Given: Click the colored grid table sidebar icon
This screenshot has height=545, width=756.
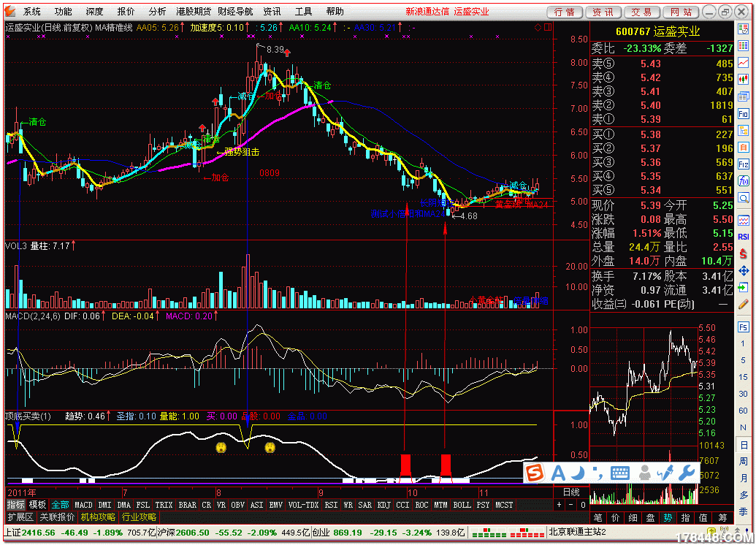Looking at the screenshot, I should click(743, 46).
